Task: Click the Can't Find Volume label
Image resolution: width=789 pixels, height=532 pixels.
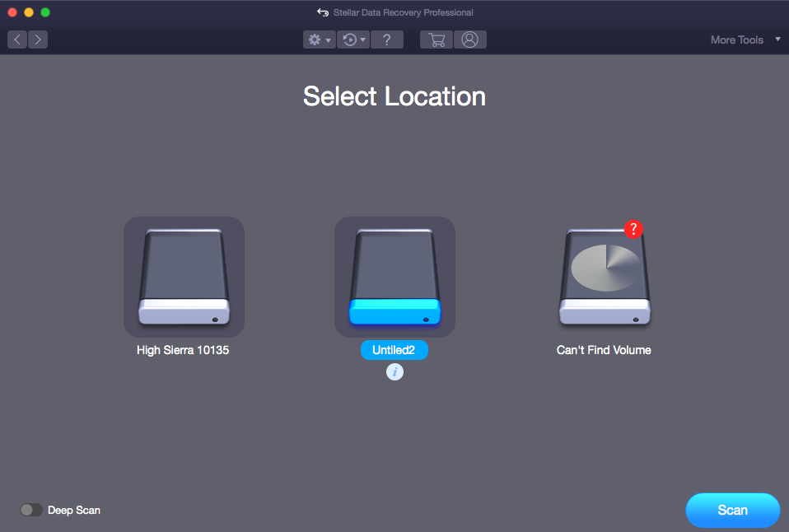Action: click(x=604, y=350)
